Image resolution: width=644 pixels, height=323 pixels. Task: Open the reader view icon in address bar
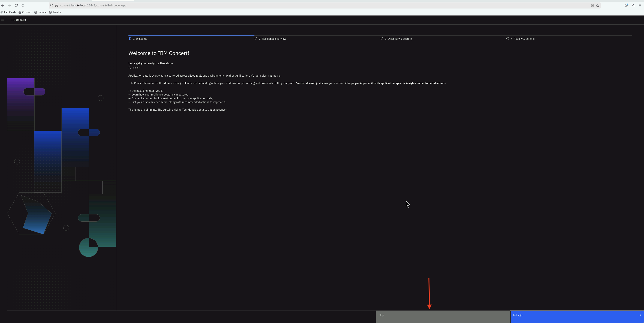592,5
